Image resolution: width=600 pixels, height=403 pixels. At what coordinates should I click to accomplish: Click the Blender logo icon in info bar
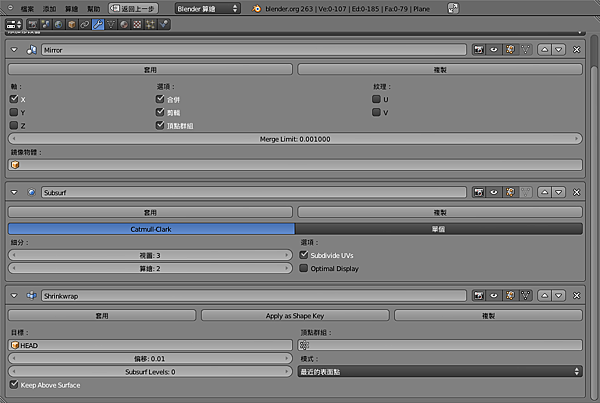click(256, 8)
